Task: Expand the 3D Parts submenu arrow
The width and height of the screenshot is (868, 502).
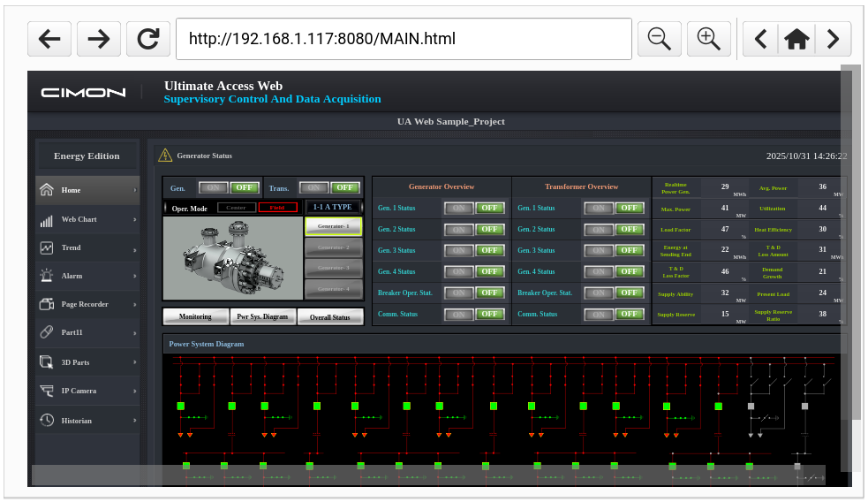Action: tap(135, 362)
